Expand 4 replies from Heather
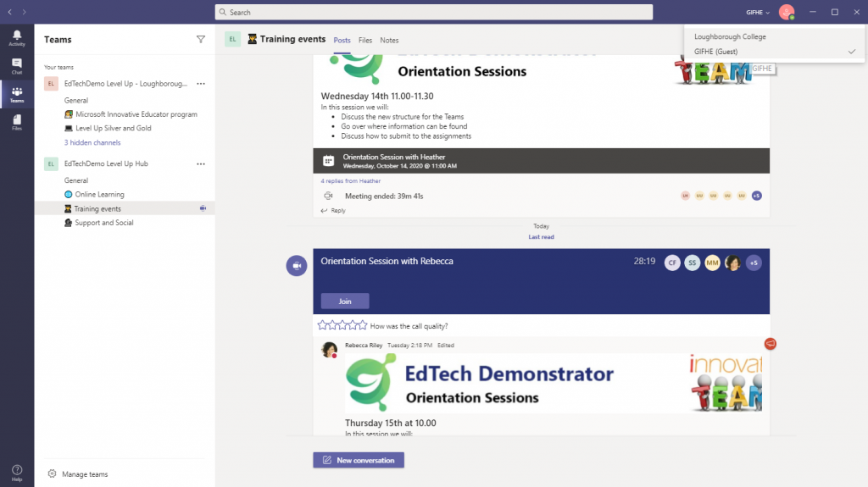This screenshot has width=868, height=487. tap(350, 181)
